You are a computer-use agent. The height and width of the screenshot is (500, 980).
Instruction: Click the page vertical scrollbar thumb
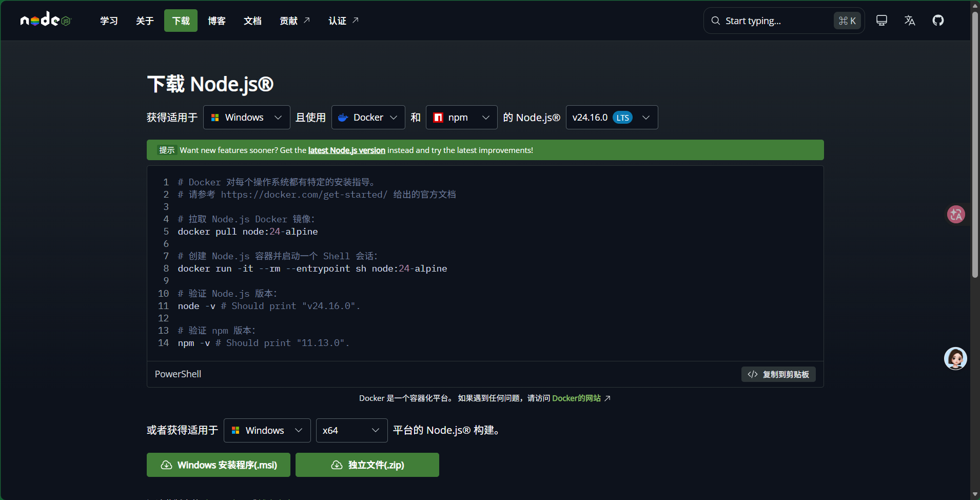click(975, 144)
